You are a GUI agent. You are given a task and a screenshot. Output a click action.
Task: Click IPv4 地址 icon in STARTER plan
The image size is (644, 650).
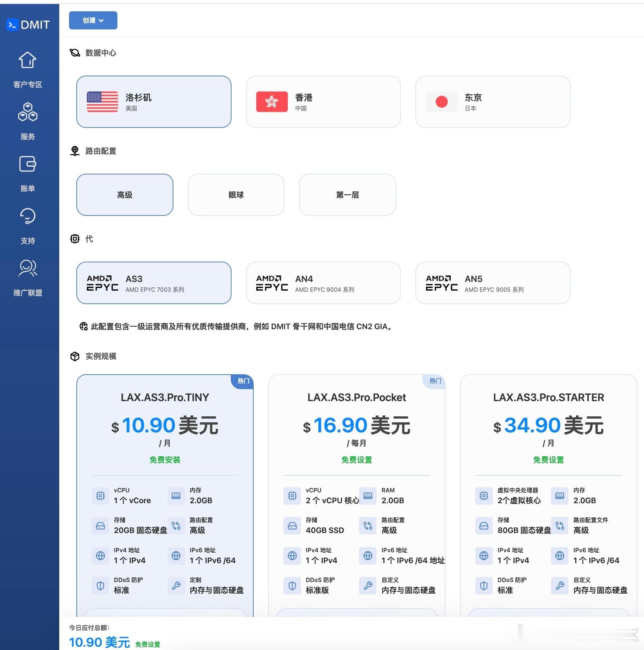484,556
